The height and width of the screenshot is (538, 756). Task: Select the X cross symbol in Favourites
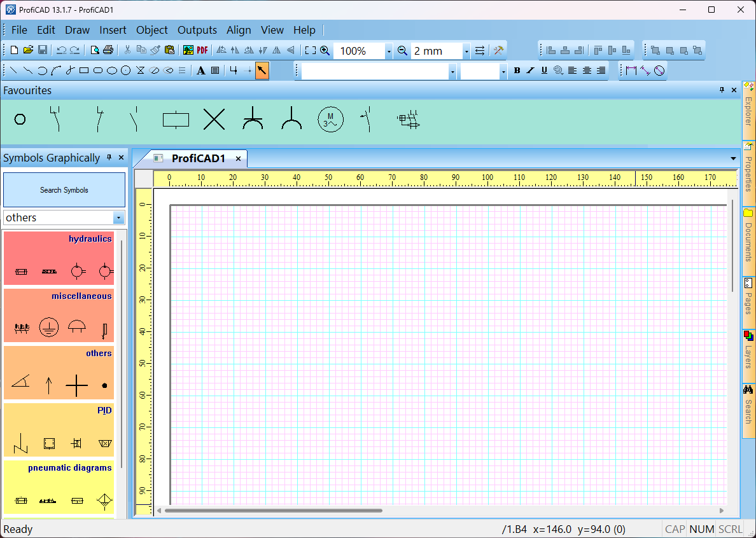coord(214,119)
